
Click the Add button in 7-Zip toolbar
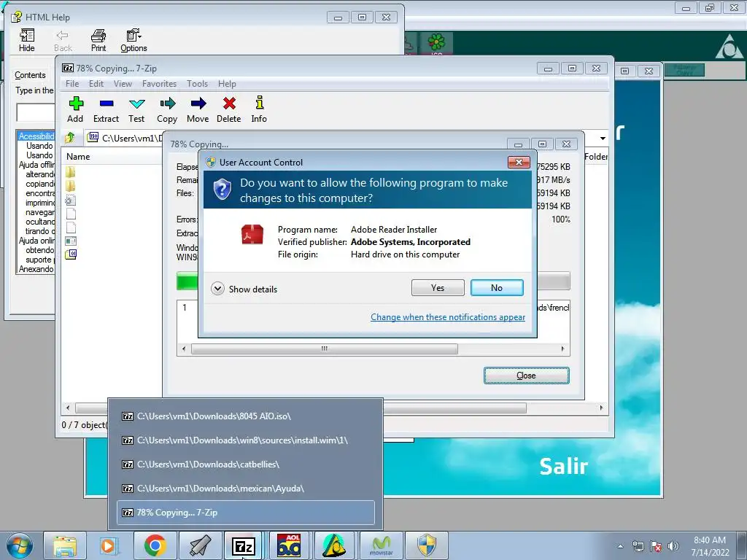[x=75, y=109]
